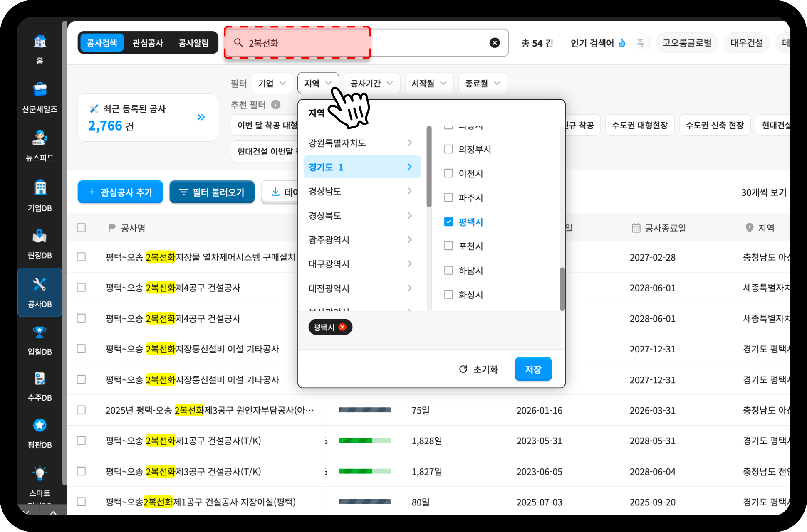Click 30개씩 보기 page size selector
This screenshot has height=532, width=807.
point(764,192)
